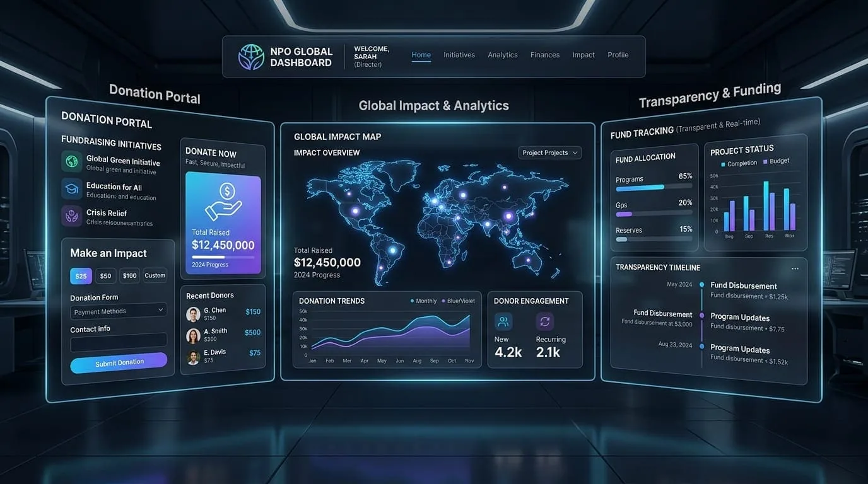Choose the Custom donation amount
The width and height of the screenshot is (868, 484).
pyautogui.click(x=155, y=275)
